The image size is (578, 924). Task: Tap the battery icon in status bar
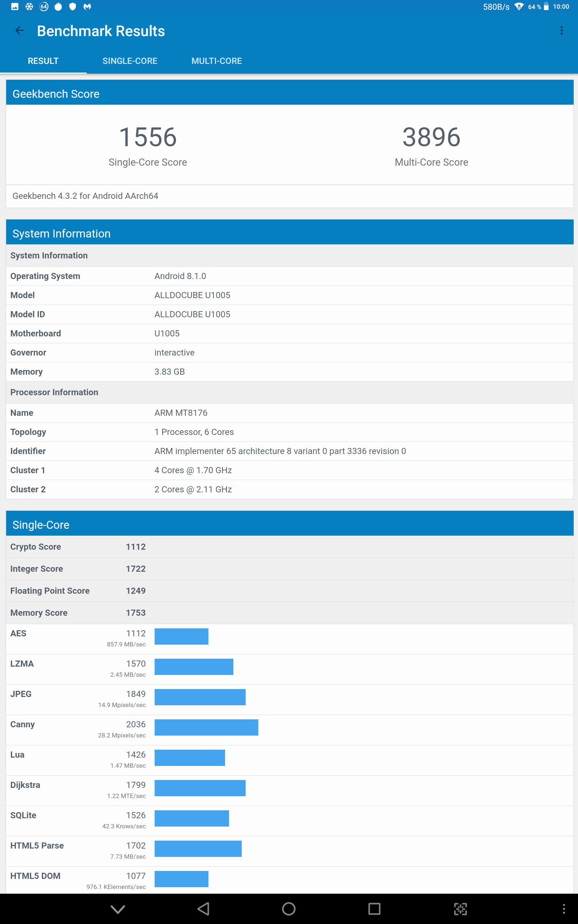click(546, 6)
